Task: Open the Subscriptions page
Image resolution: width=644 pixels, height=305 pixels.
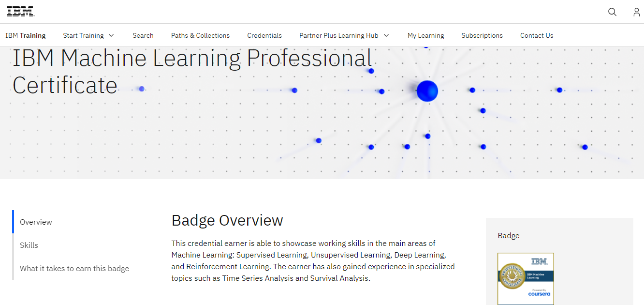Action: pyautogui.click(x=482, y=35)
